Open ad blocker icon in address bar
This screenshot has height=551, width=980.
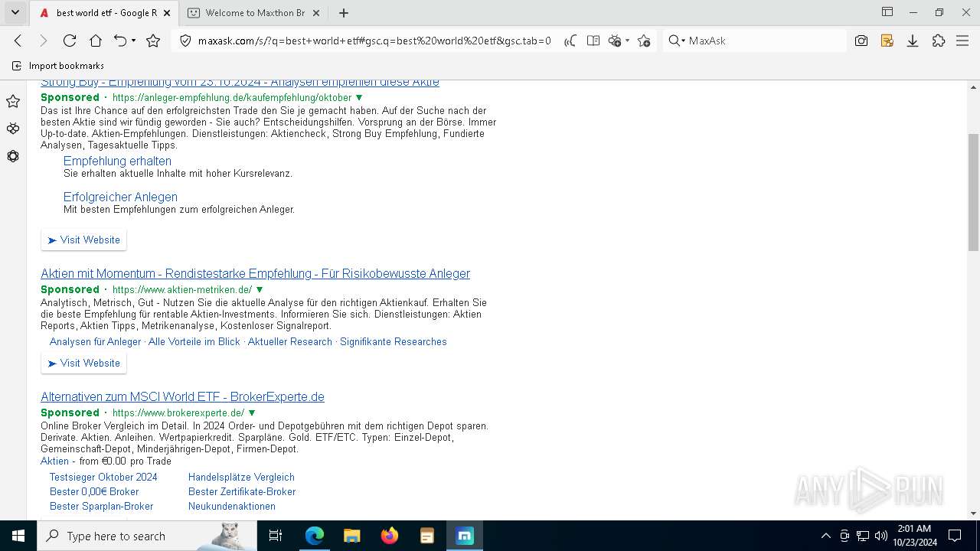click(614, 41)
